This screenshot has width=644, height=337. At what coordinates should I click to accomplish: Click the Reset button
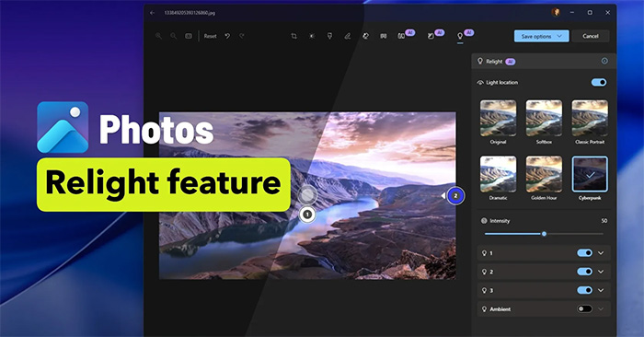tap(211, 36)
